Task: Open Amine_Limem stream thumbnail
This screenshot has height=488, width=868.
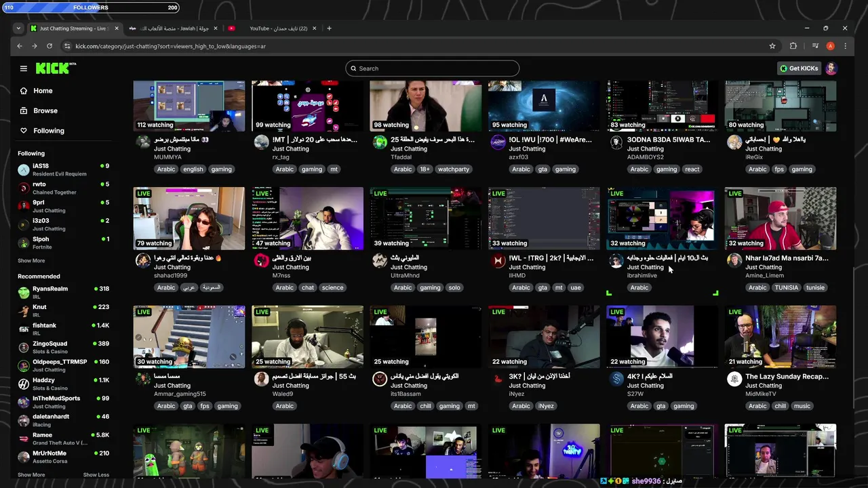Action: (x=781, y=218)
